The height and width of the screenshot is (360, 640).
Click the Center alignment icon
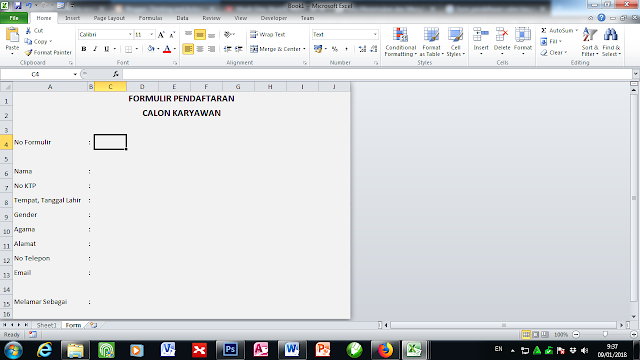pos(200,49)
